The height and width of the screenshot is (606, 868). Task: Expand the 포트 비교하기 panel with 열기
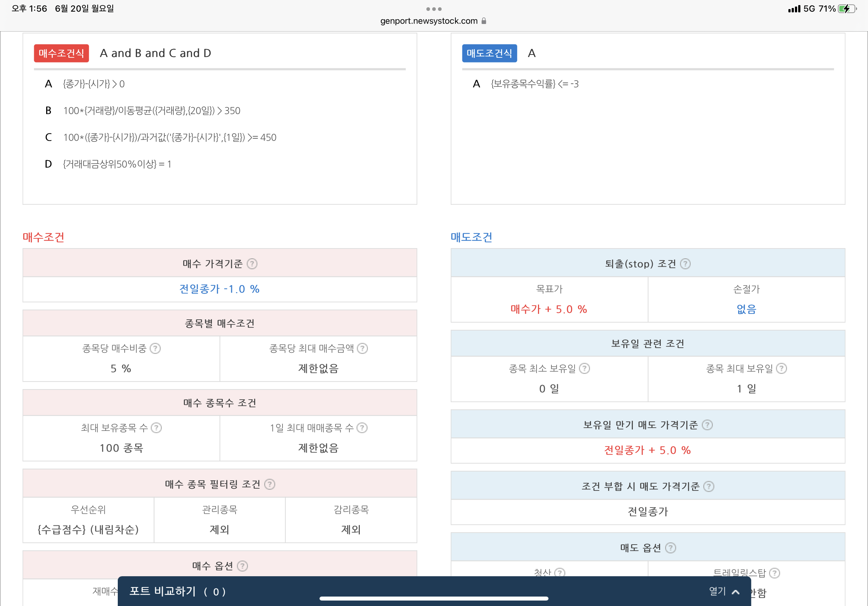pyautogui.click(x=724, y=591)
